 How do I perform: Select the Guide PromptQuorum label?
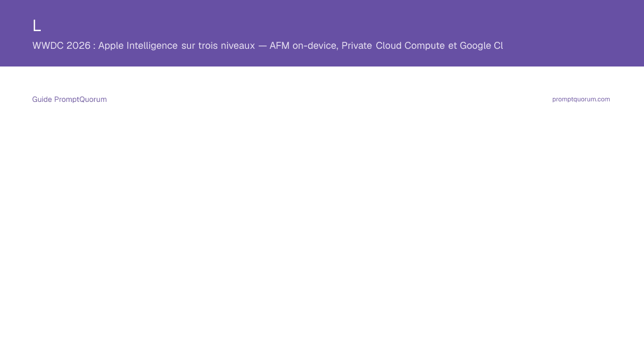tap(69, 99)
